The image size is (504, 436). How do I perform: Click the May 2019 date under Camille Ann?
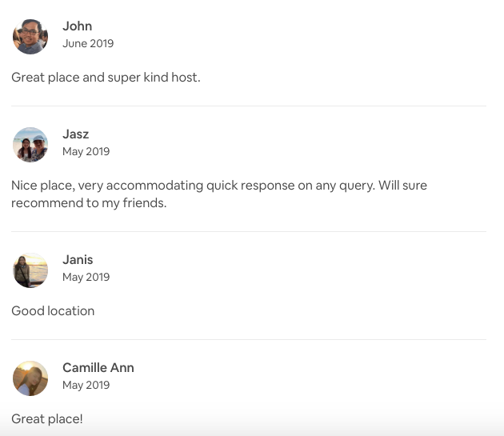[86, 385]
